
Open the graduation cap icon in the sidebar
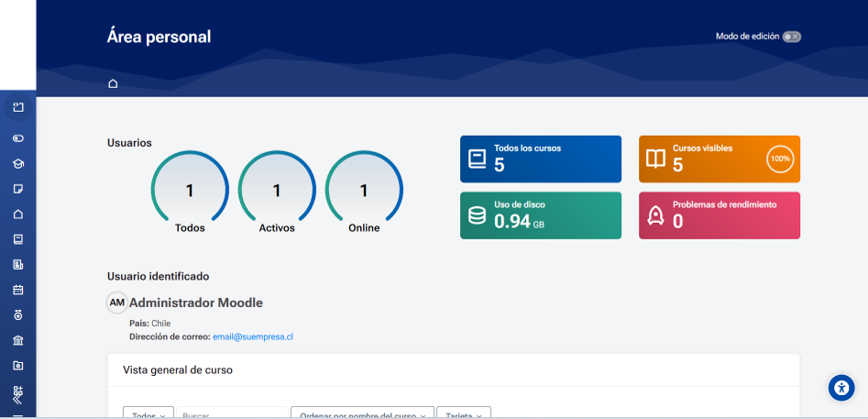18,164
